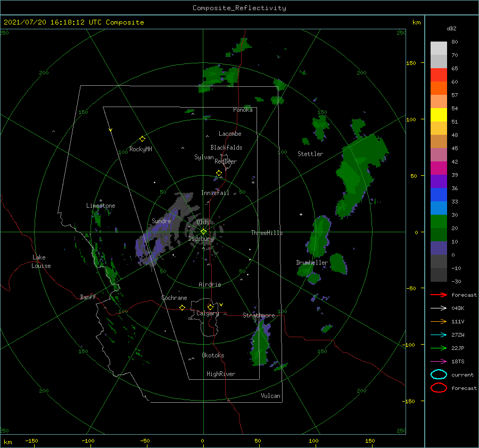The image size is (479, 448).
Task: Click the Didsbury label
Action: (201, 239)
